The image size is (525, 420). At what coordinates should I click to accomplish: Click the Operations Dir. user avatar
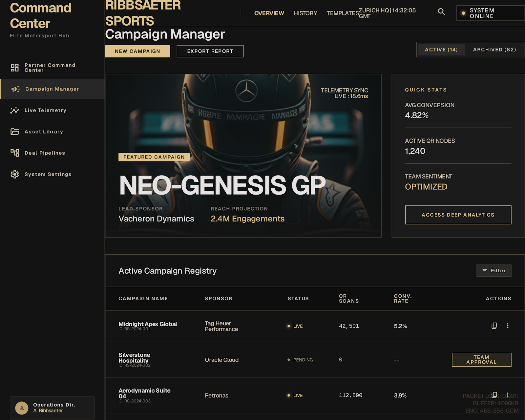tap(22, 408)
